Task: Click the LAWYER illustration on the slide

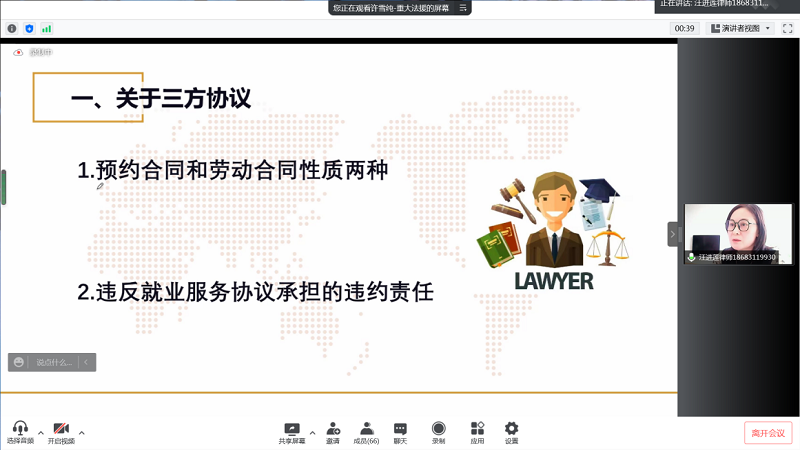Action: [554, 232]
